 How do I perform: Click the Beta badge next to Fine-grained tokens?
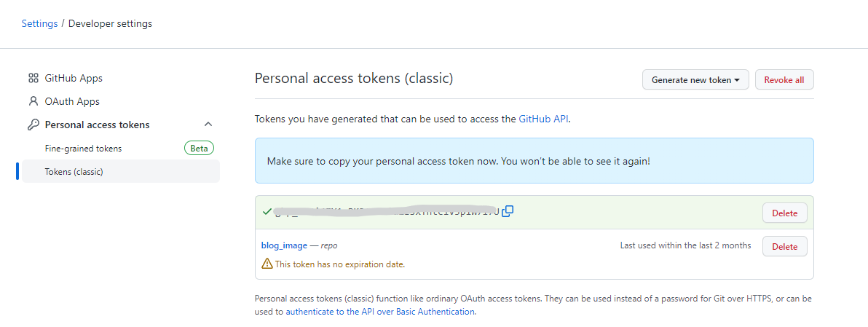click(199, 149)
